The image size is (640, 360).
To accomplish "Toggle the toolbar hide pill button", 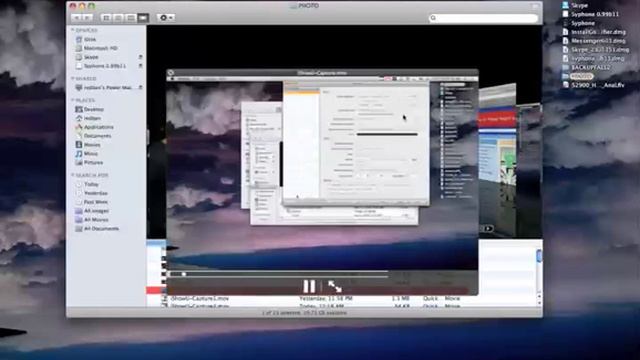I will (x=535, y=6).
